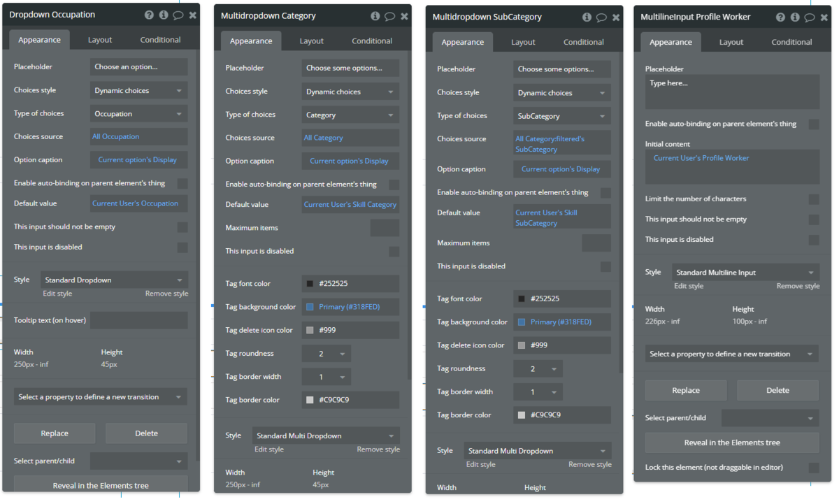Switch to Layout tab in MultilineInput Profile Worker
839x504 pixels.
731,42
